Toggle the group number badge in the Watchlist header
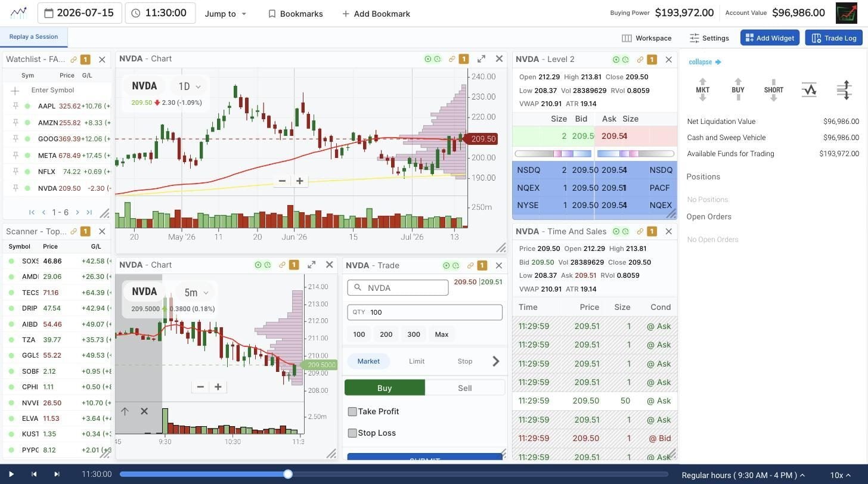 click(x=85, y=60)
